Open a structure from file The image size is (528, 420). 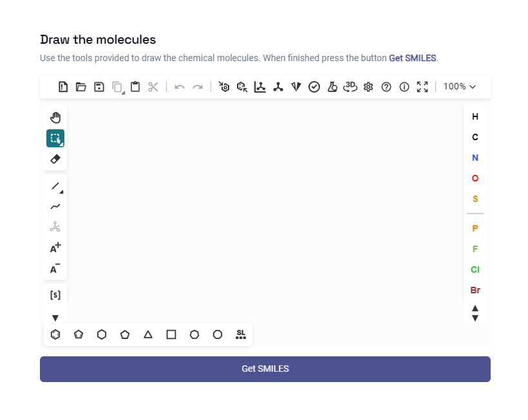[x=81, y=87]
